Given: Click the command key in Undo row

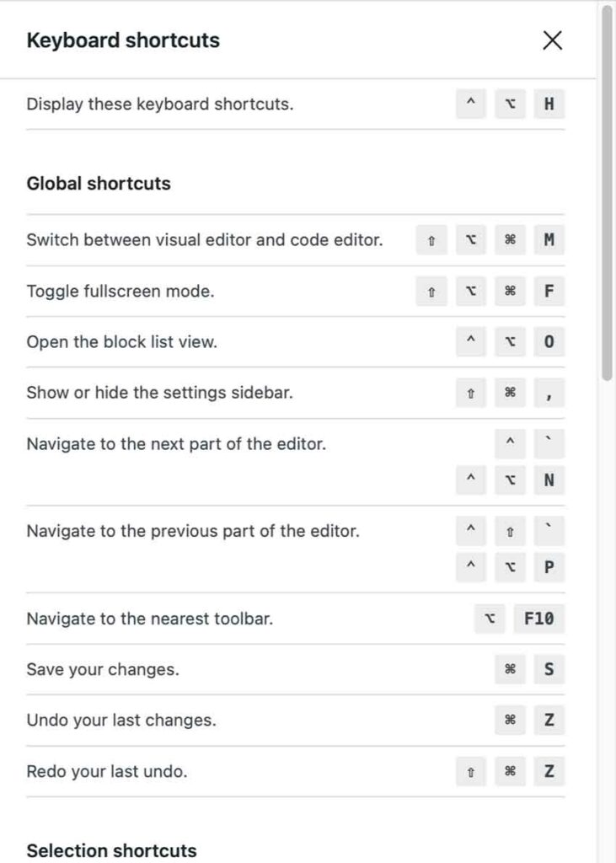Looking at the screenshot, I should [x=510, y=720].
